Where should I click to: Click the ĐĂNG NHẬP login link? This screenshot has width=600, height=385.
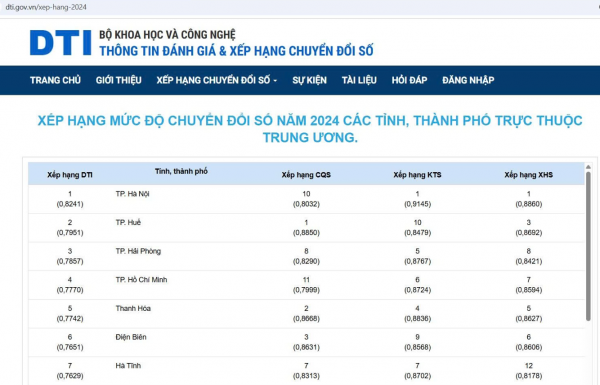[x=468, y=80]
